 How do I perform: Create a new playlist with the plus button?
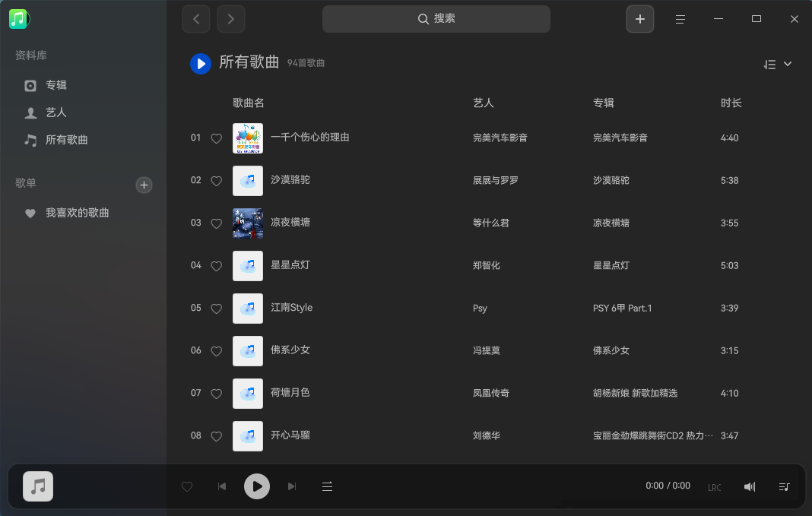tap(144, 185)
